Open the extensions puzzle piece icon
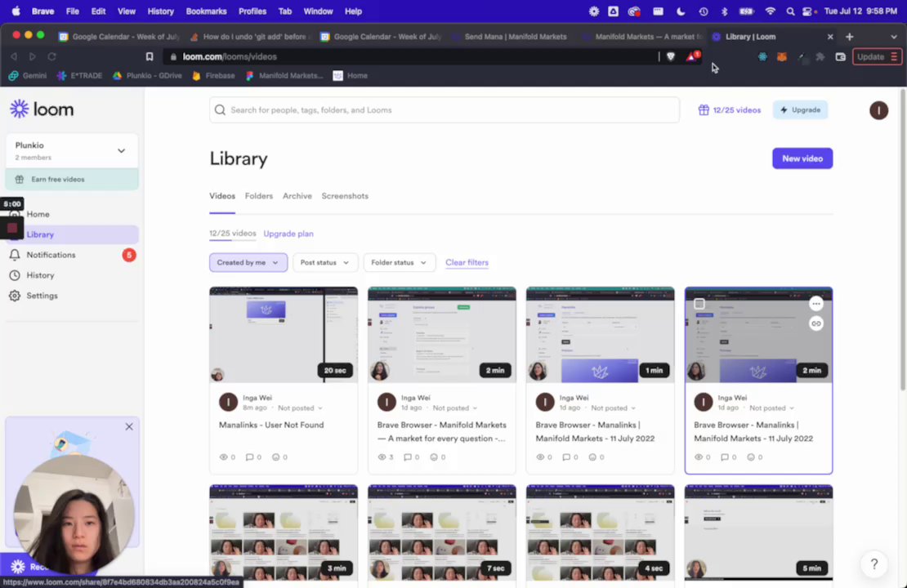 (820, 56)
